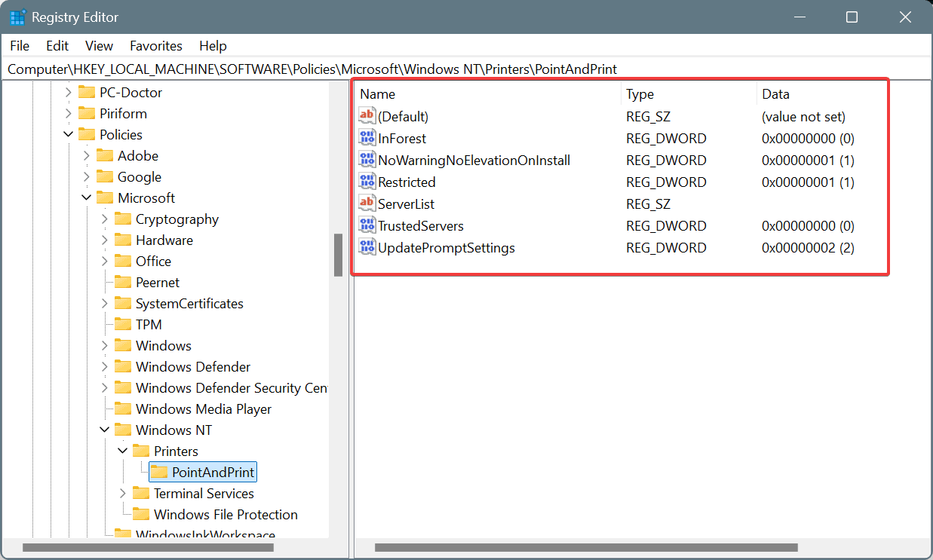The width and height of the screenshot is (933, 560).
Task: Select the TrustedServers value name
Action: pos(421,225)
